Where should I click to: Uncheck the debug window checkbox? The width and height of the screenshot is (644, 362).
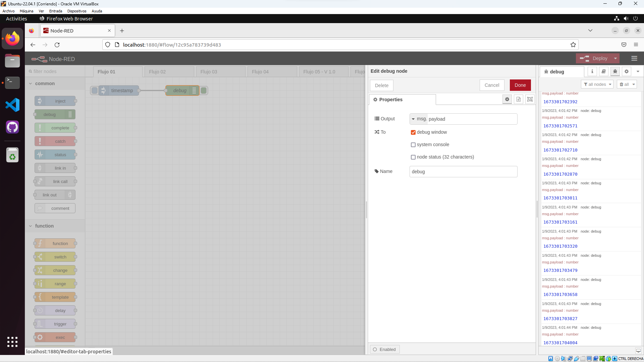[x=413, y=132]
